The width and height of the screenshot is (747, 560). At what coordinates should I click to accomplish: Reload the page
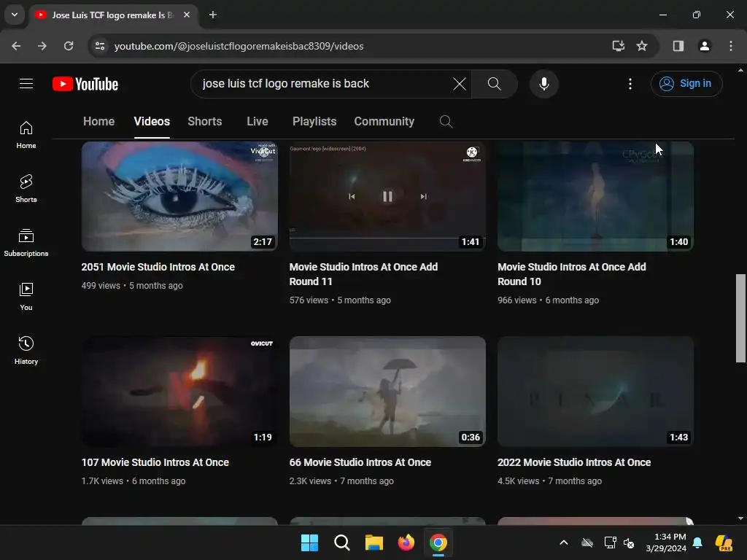69,46
